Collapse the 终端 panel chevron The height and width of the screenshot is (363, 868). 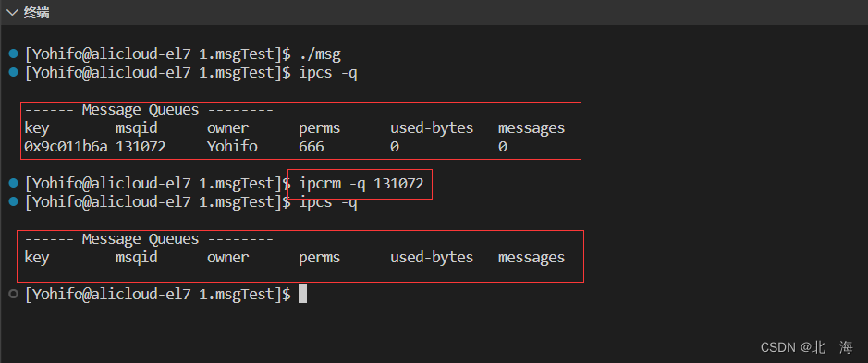click(x=13, y=12)
